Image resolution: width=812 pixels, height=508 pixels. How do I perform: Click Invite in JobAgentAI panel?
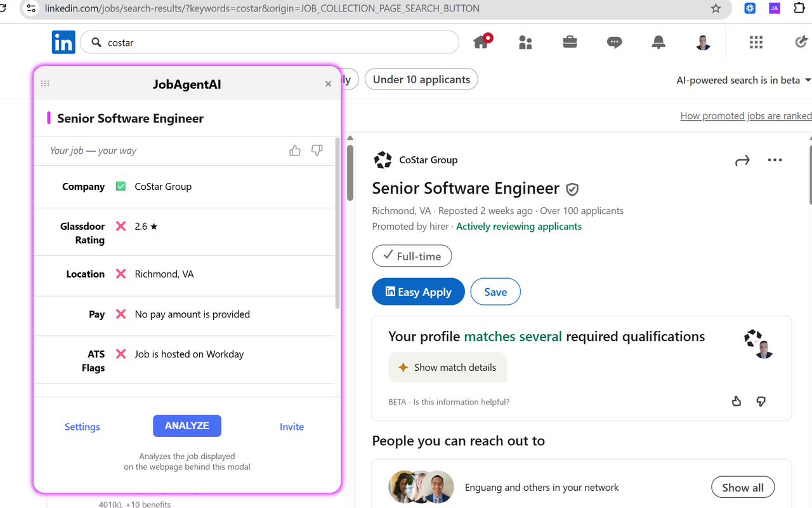[x=292, y=427]
